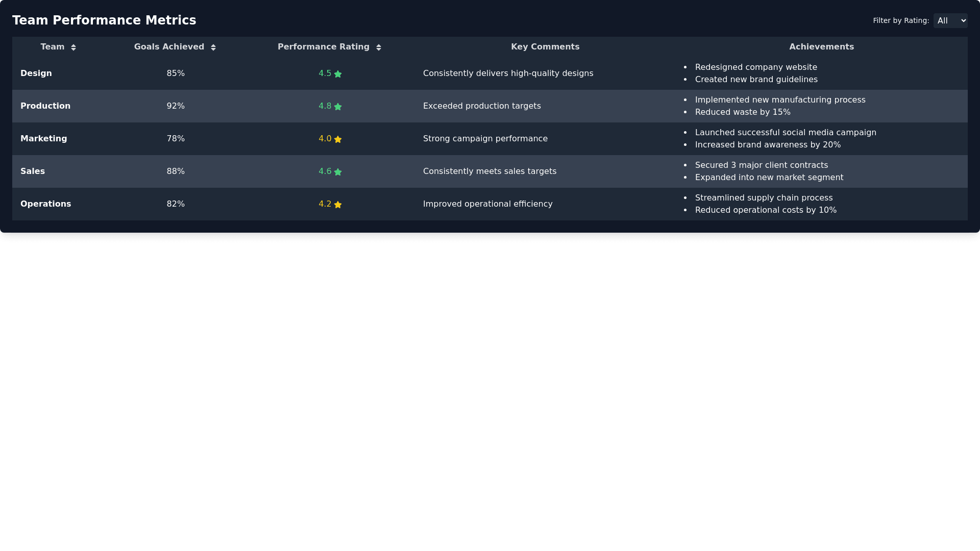Click the green star in Sales row
980x551 pixels.
pyautogui.click(x=338, y=172)
